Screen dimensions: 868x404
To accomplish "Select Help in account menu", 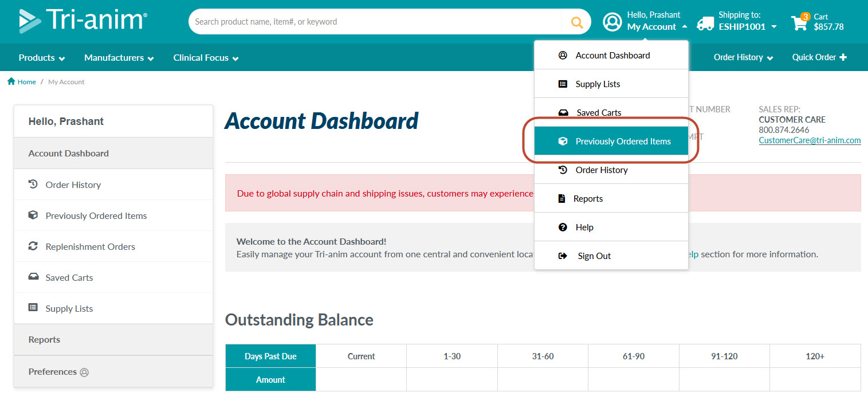I will [x=611, y=227].
